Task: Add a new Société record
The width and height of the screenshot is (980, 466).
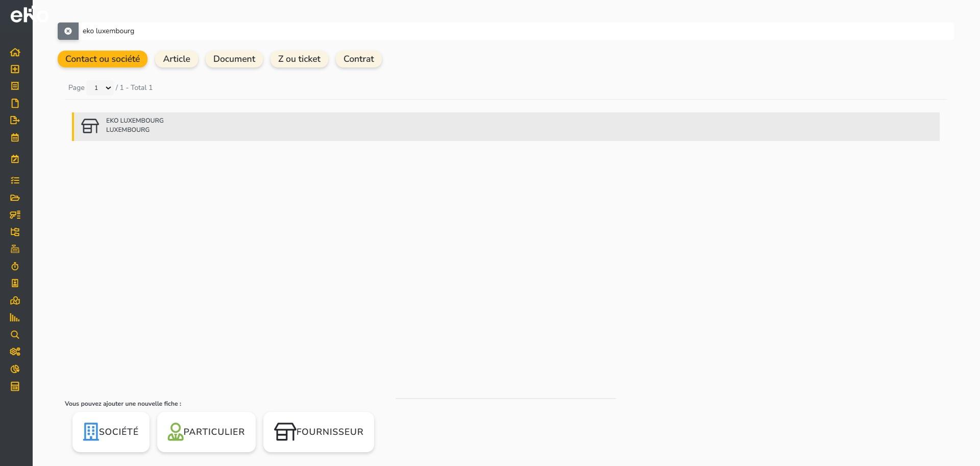Action: (111, 432)
